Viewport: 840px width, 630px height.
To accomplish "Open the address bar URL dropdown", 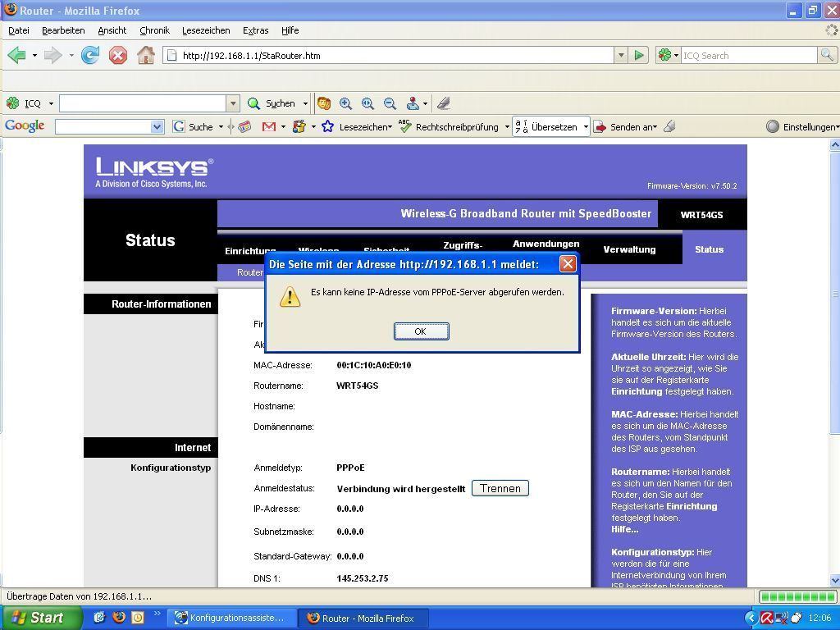I will 621,55.
